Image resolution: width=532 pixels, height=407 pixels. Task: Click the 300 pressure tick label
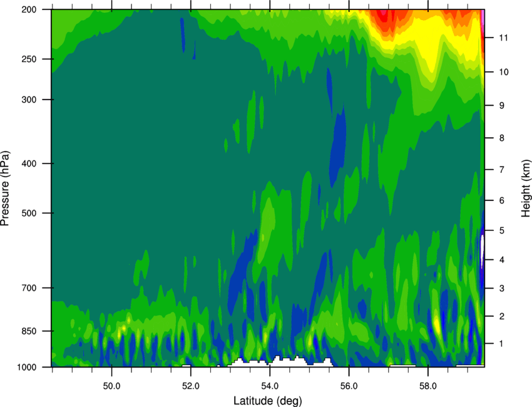coord(29,100)
